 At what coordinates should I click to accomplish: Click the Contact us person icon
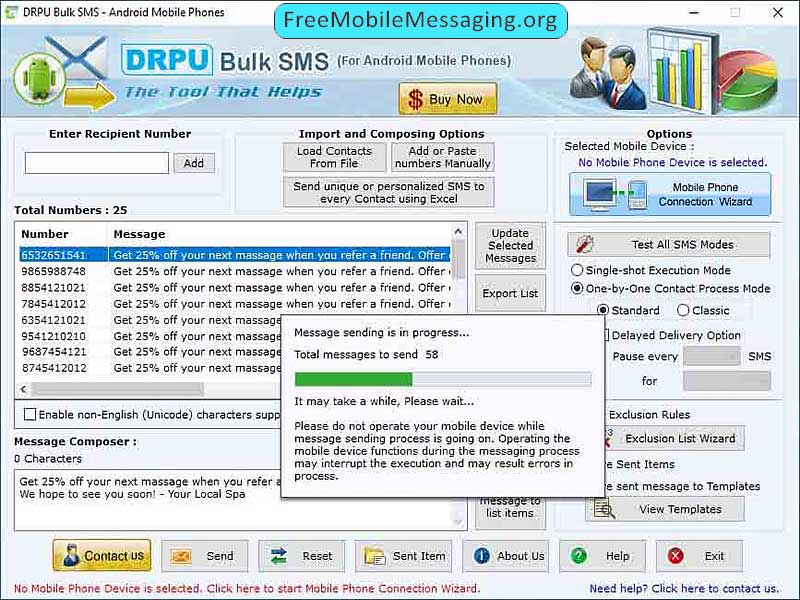point(71,556)
